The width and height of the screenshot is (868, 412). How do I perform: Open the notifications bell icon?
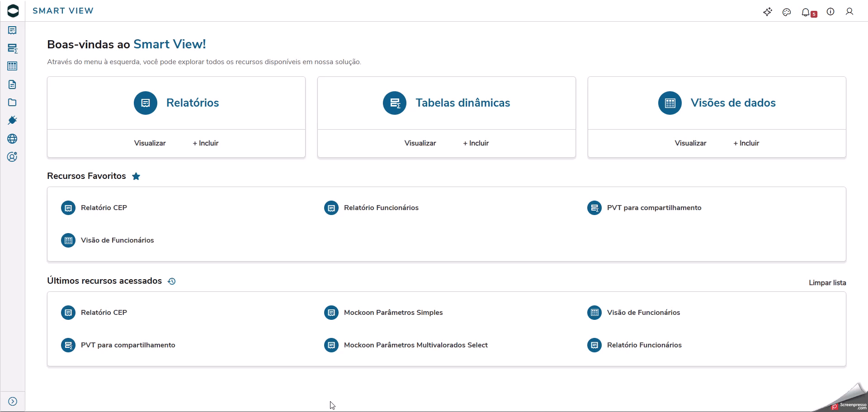click(x=806, y=12)
